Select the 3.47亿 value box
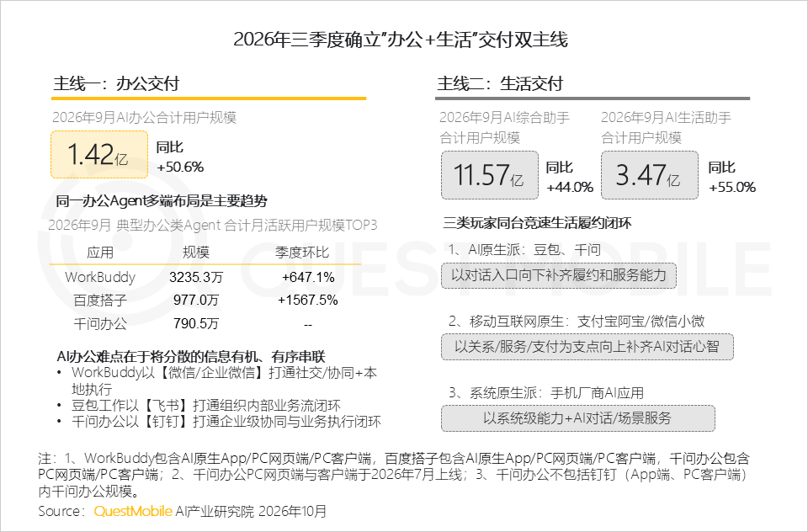 point(649,175)
